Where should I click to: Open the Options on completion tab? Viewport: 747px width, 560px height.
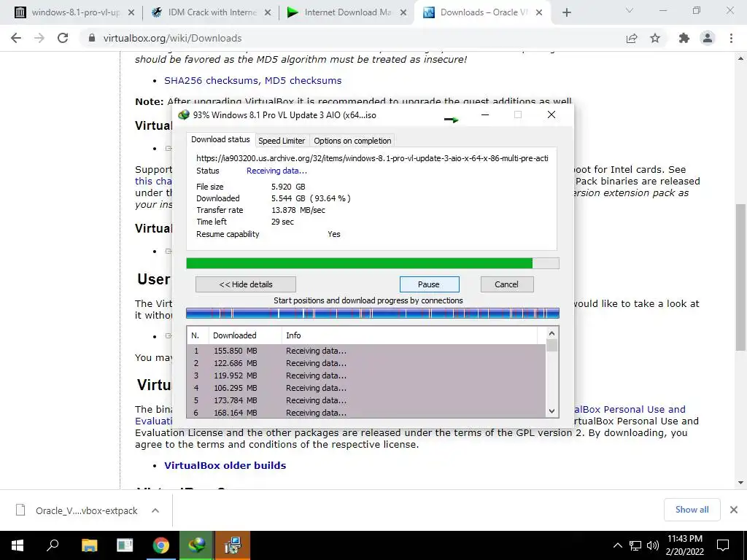tap(352, 141)
